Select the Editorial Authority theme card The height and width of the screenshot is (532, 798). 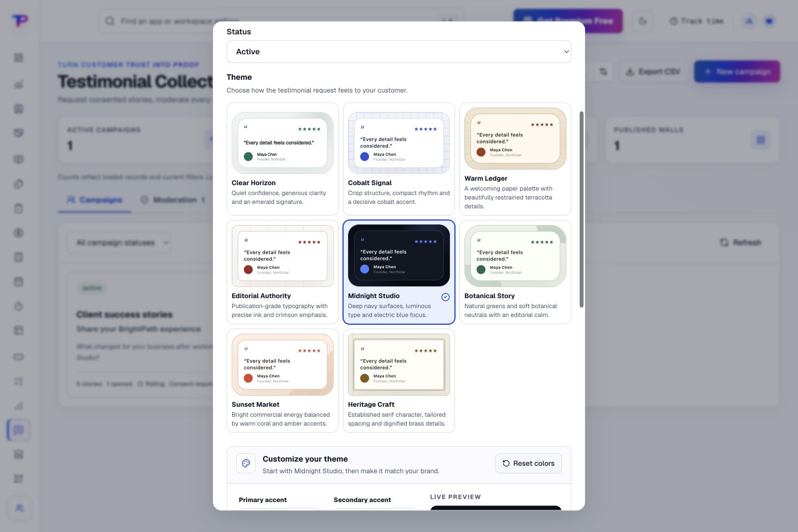(283, 272)
